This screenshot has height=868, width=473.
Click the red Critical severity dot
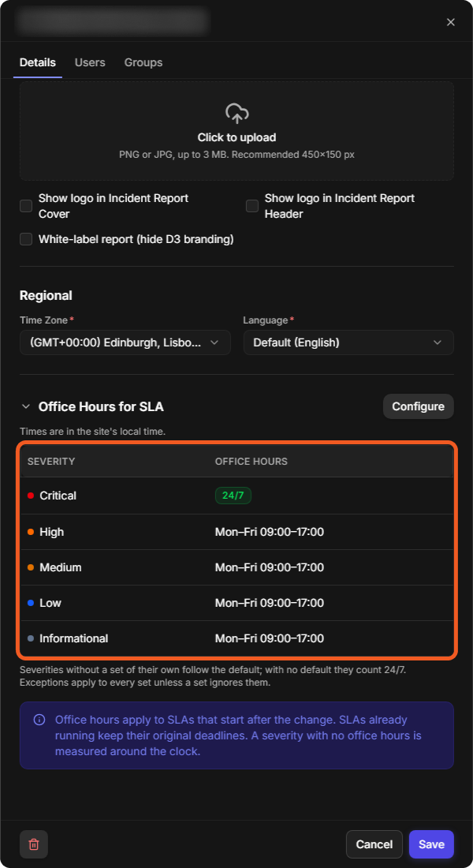(x=31, y=496)
